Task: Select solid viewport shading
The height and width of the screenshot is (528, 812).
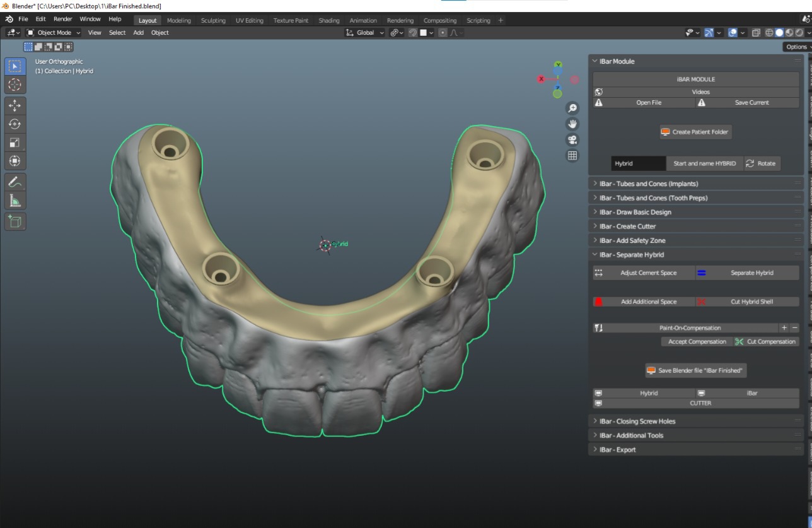Action: coord(779,33)
